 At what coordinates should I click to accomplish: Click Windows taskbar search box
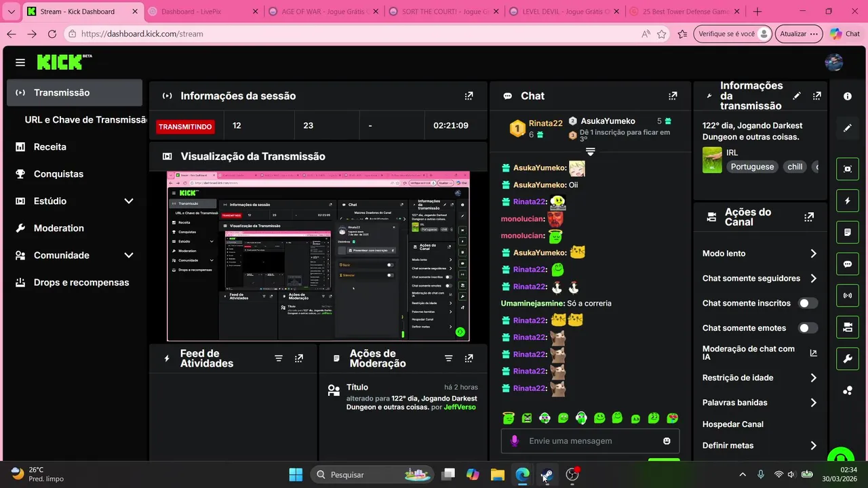[x=373, y=474]
